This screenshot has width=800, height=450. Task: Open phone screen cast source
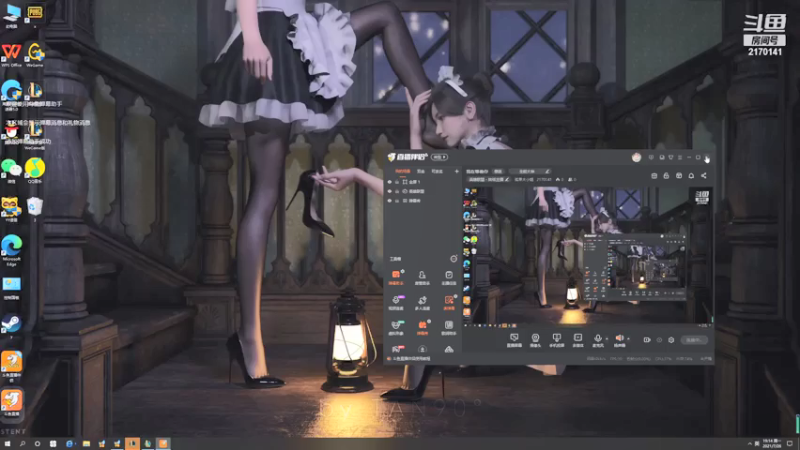[556, 340]
